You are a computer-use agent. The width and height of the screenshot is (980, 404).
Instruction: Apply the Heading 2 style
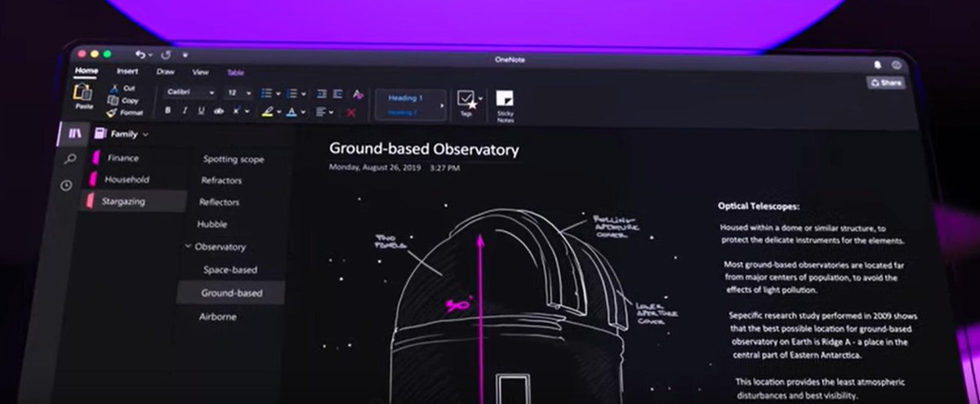pos(402,113)
